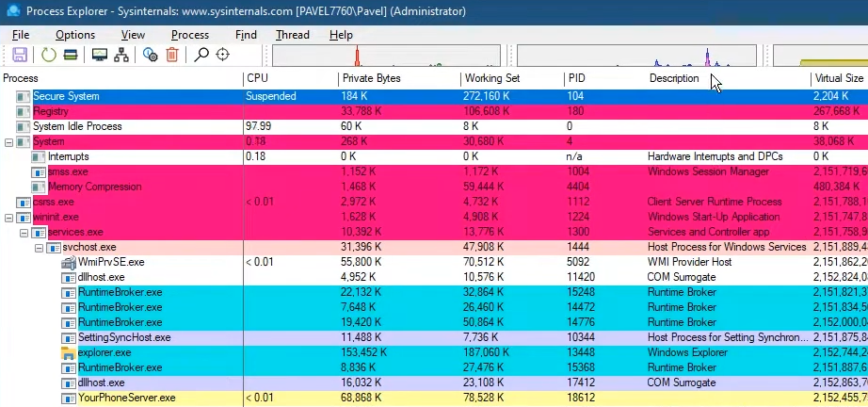Click the lower pane view icon next to Refresh
The width and height of the screenshot is (868, 407).
tap(71, 55)
